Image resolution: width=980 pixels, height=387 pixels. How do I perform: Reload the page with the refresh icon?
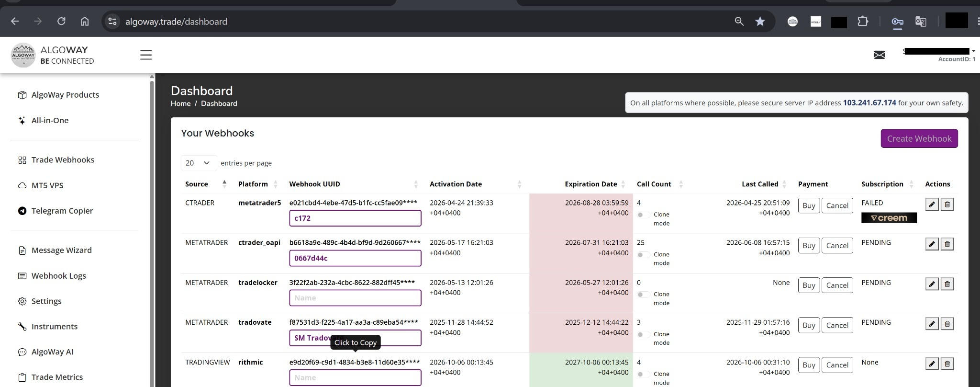point(61,22)
